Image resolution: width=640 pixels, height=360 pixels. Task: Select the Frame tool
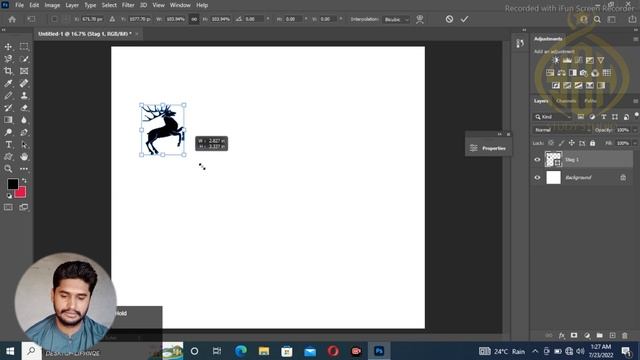coord(24,71)
